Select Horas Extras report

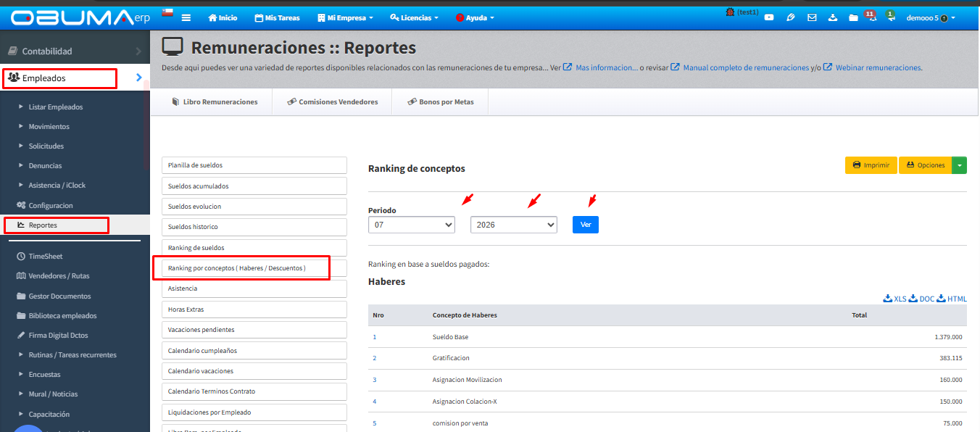[254, 310]
